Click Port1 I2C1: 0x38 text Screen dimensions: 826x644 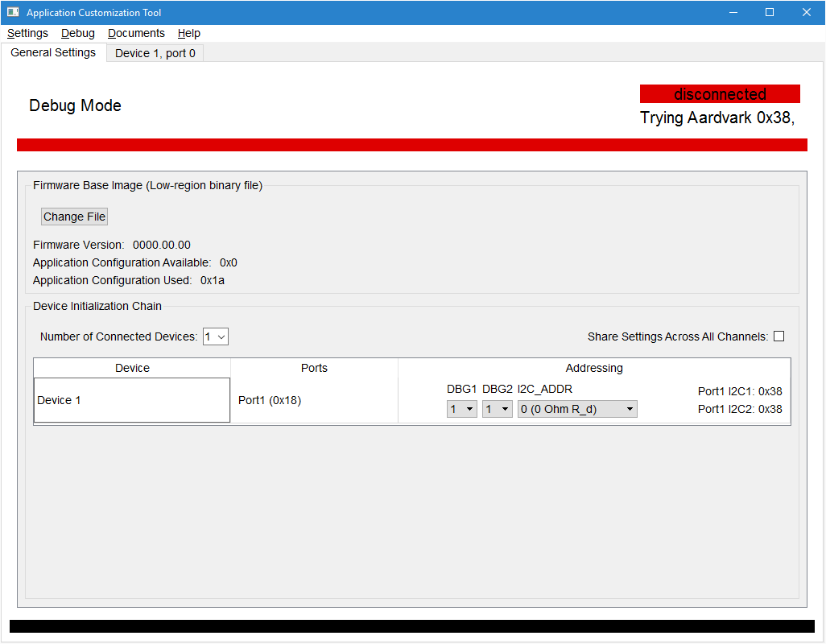pos(740,391)
